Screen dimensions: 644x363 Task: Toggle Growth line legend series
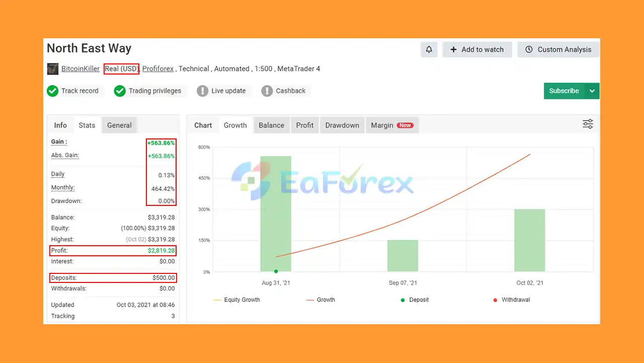(320, 300)
